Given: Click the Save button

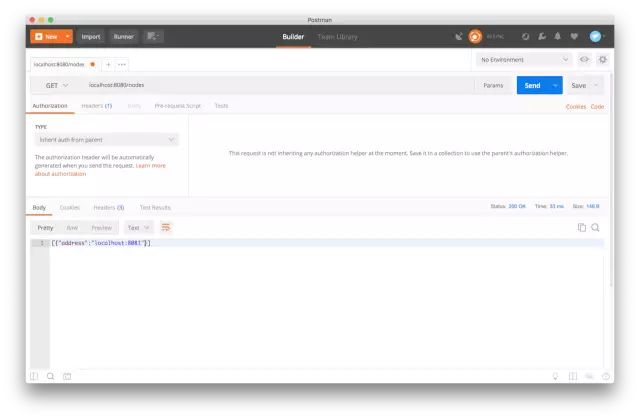Looking at the screenshot, I should tap(578, 85).
